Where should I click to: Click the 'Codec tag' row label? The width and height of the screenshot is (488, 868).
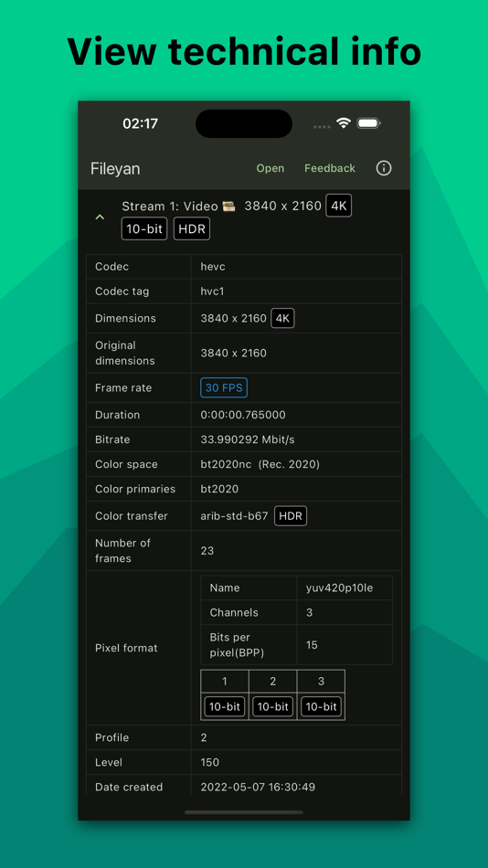(122, 291)
